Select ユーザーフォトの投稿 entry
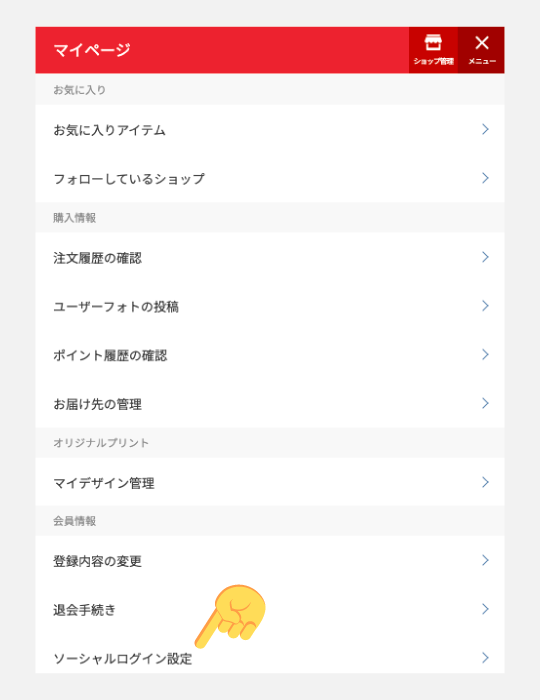Screen dimensions: 540x700 (x=270, y=306)
